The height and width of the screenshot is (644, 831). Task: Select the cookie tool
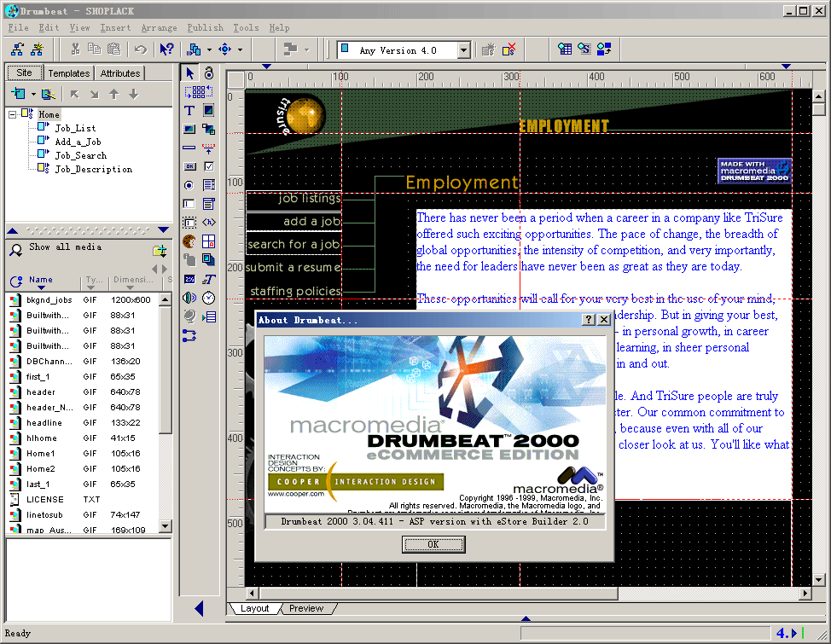click(x=189, y=241)
